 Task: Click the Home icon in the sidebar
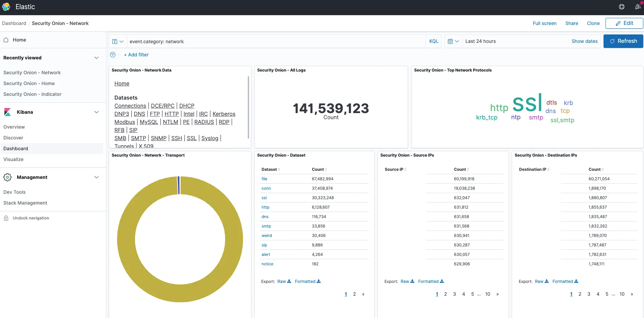(6, 40)
